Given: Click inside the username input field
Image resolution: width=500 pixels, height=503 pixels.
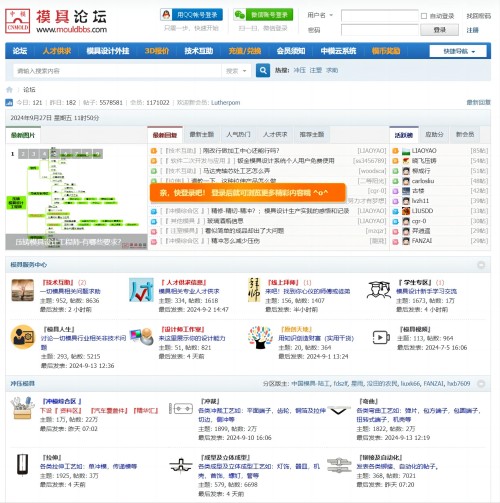Looking at the screenshot, I should pos(380,16).
